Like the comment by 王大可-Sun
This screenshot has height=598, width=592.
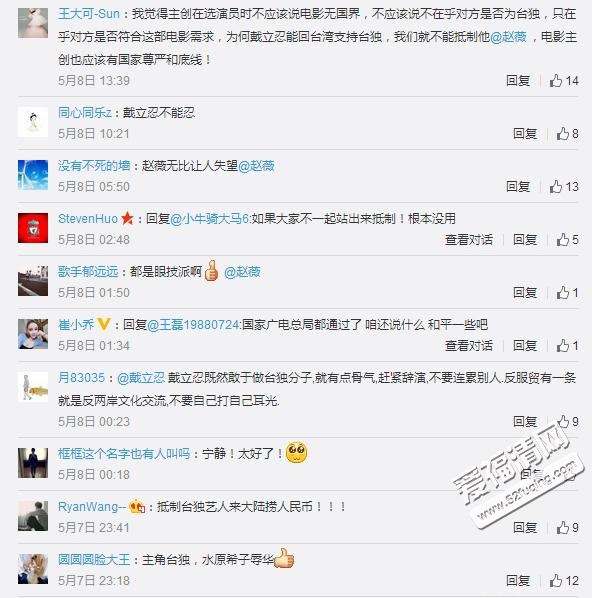coord(564,80)
